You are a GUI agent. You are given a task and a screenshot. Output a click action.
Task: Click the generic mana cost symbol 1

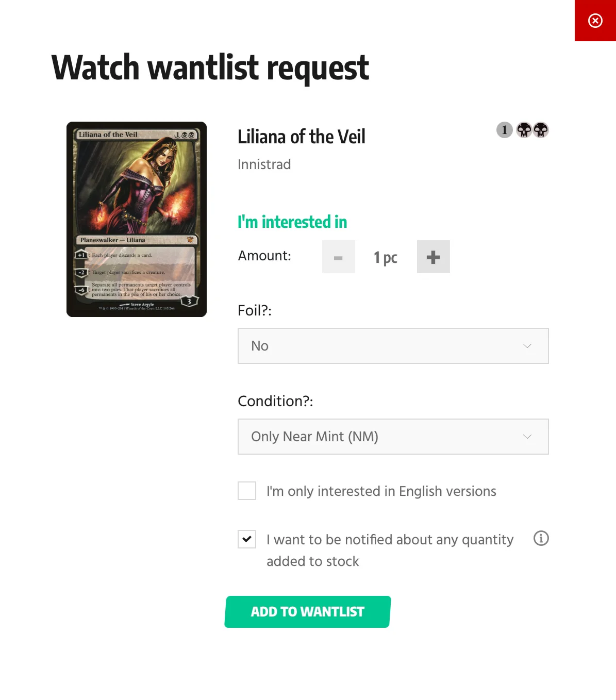click(x=505, y=130)
